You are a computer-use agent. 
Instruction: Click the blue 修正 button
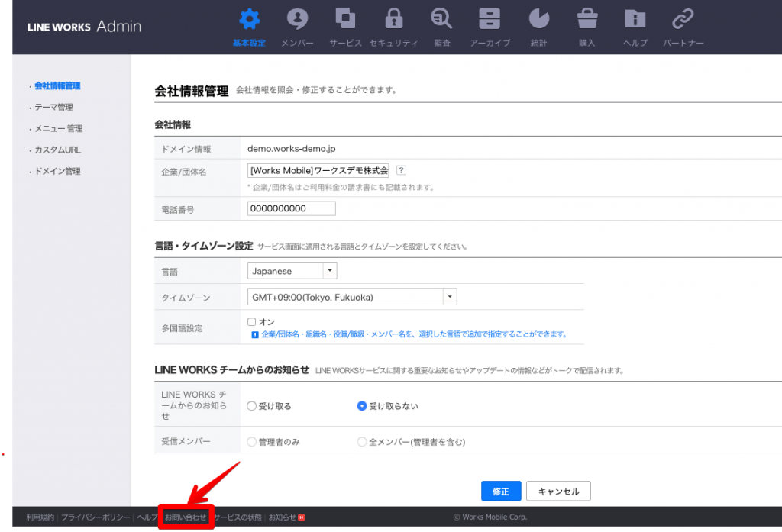[501, 492]
